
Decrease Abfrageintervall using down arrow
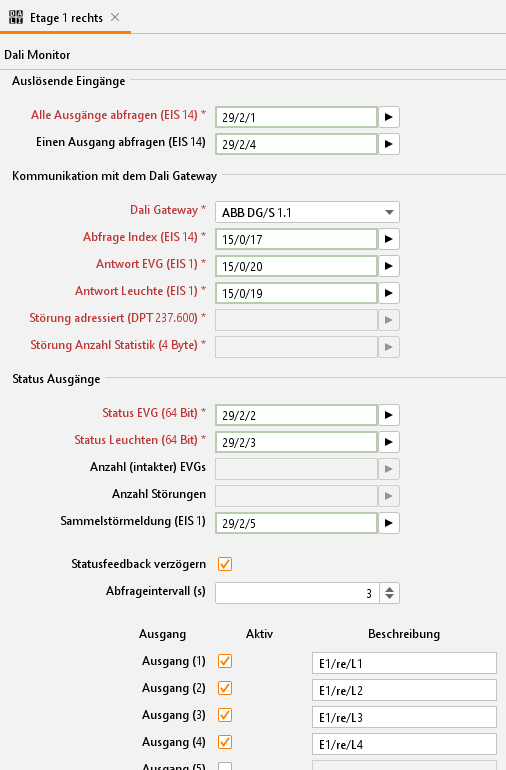point(390,597)
